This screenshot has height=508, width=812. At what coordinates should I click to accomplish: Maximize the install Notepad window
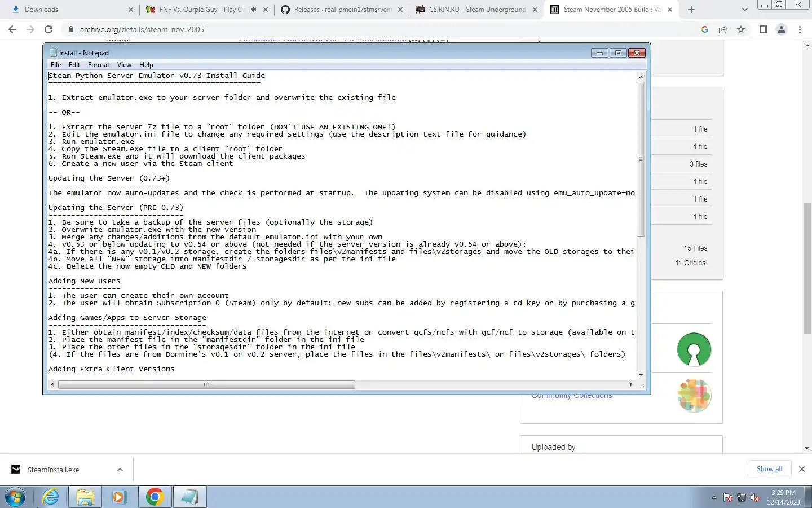(x=618, y=53)
